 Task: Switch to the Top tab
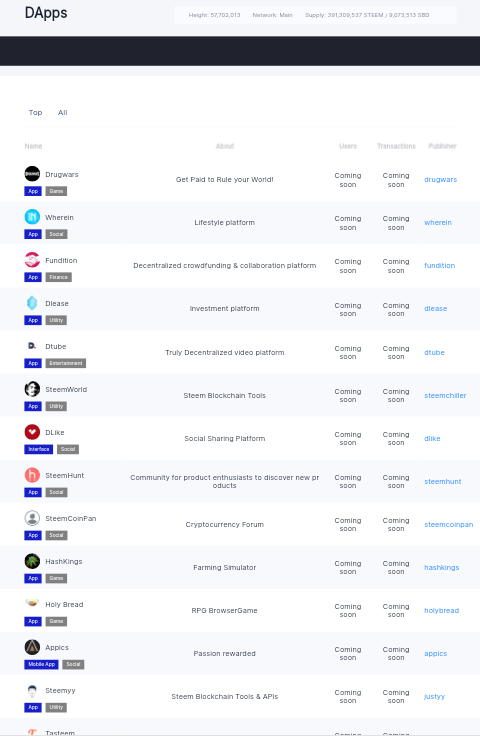[35, 112]
